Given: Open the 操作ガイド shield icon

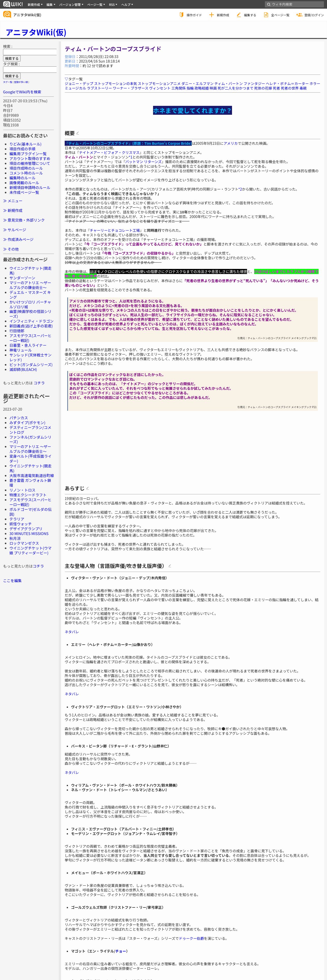Looking at the screenshot, I should click(x=182, y=15).
